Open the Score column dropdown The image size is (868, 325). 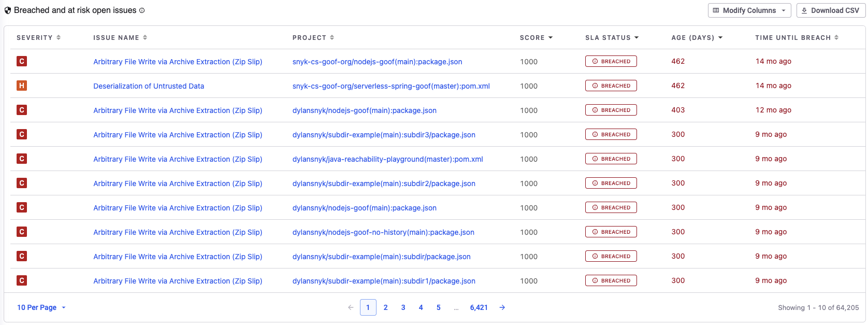pos(551,37)
